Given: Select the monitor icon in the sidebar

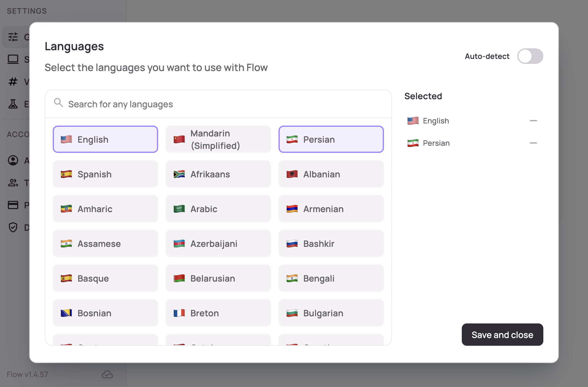Looking at the screenshot, I should (13, 59).
